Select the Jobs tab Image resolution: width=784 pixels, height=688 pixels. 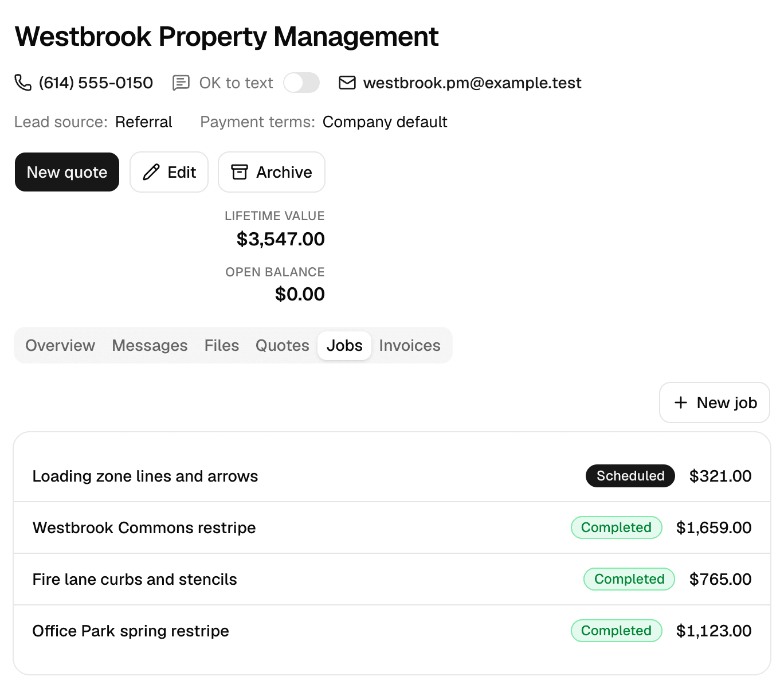point(344,345)
